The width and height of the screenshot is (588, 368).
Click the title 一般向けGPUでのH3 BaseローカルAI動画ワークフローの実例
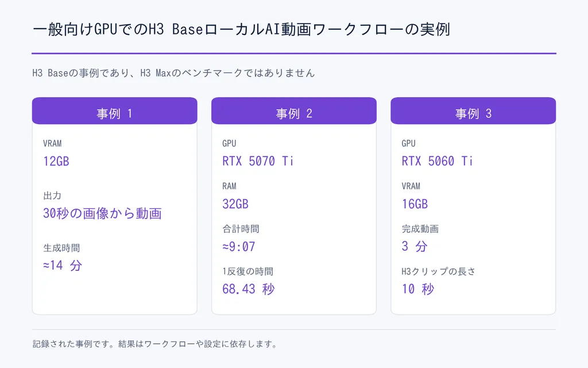coord(241,29)
